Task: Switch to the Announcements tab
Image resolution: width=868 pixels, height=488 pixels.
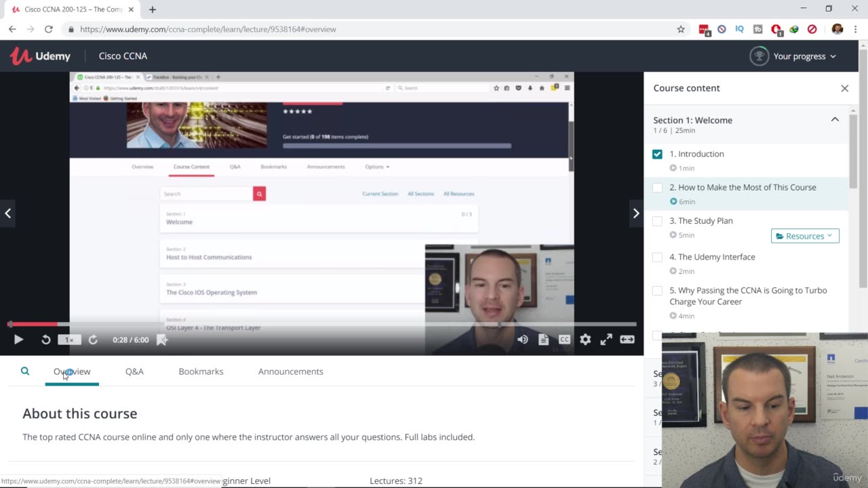Action: (290, 371)
